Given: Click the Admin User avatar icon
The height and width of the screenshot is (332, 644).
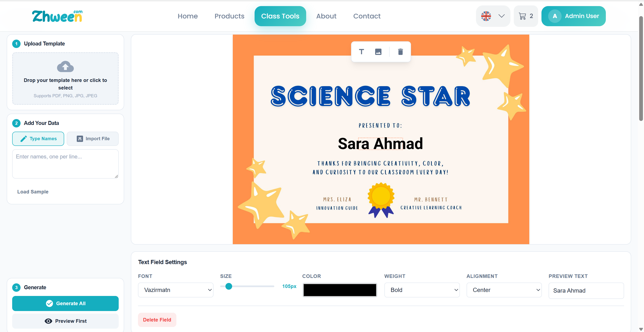Looking at the screenshot, I should (555, 16).
